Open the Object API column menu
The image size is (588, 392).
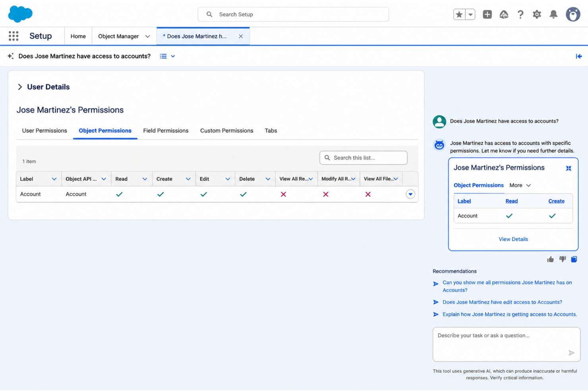[x=104, y=179]
